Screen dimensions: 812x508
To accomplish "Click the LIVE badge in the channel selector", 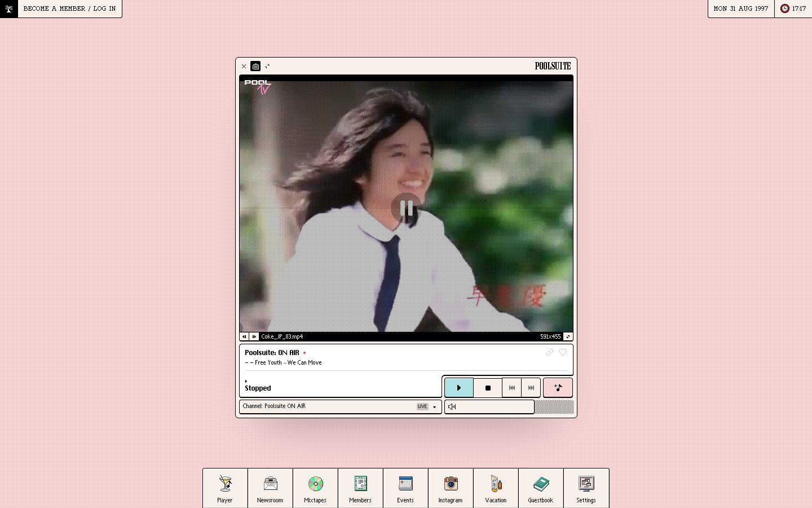I will click(x=422, y=406).
